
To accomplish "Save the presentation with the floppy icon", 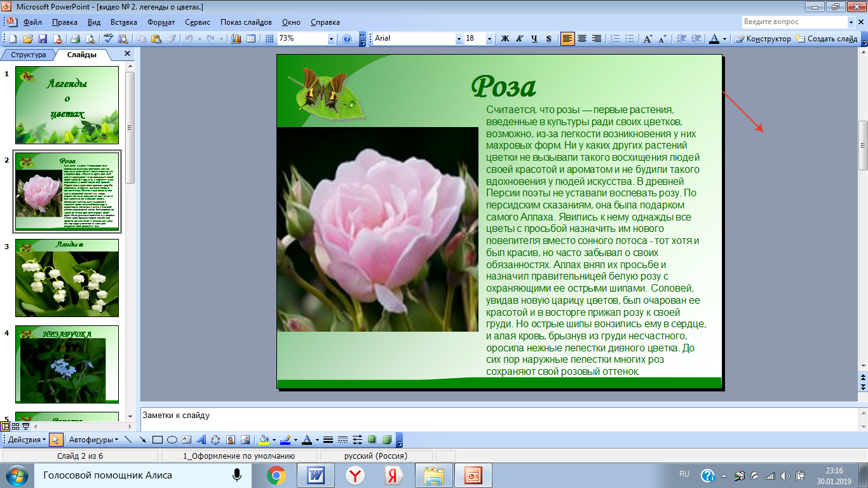I will (x=43, y=39).
